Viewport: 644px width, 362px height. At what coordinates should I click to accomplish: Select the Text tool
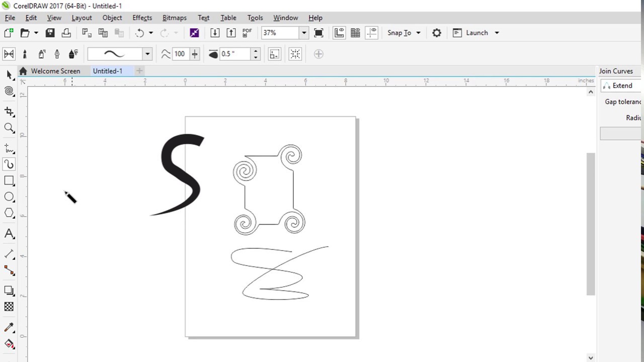coord(9,234)
